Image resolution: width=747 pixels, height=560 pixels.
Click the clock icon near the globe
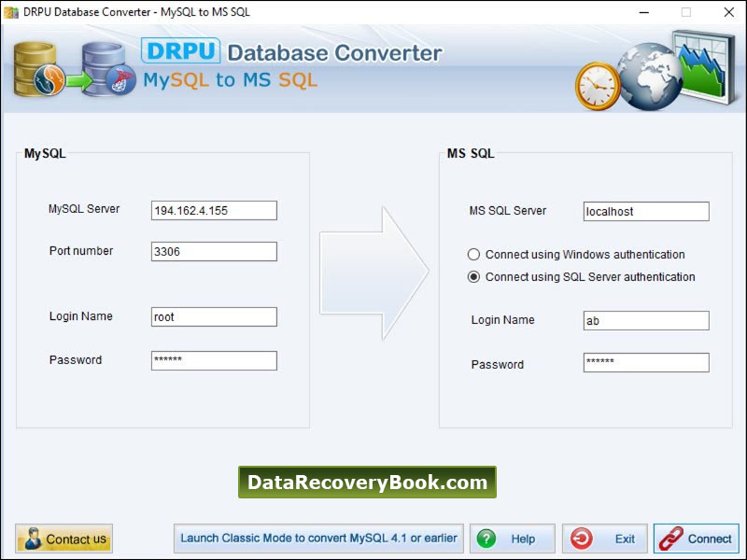(x=598, y=84)
